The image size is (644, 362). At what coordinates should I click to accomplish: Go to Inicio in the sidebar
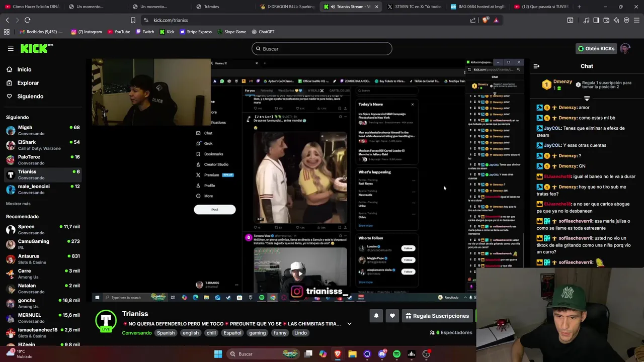click(x=24, y=69)
